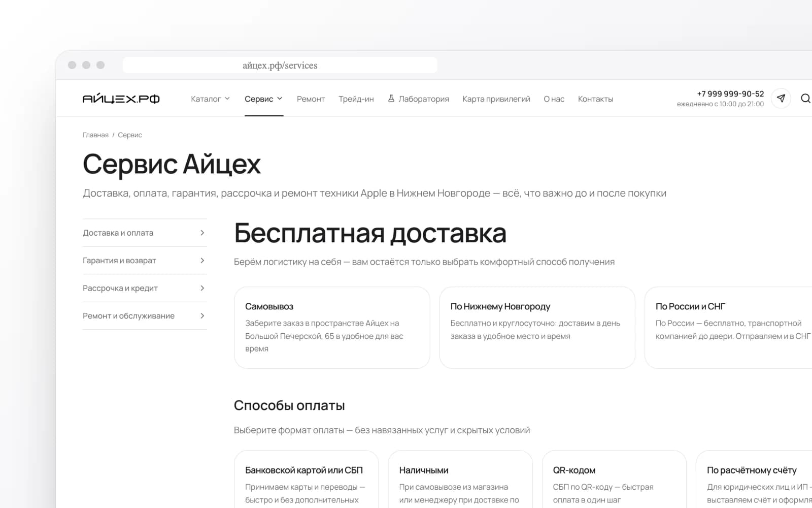Click the Сервис Айцех page heading

pos(172,165)
